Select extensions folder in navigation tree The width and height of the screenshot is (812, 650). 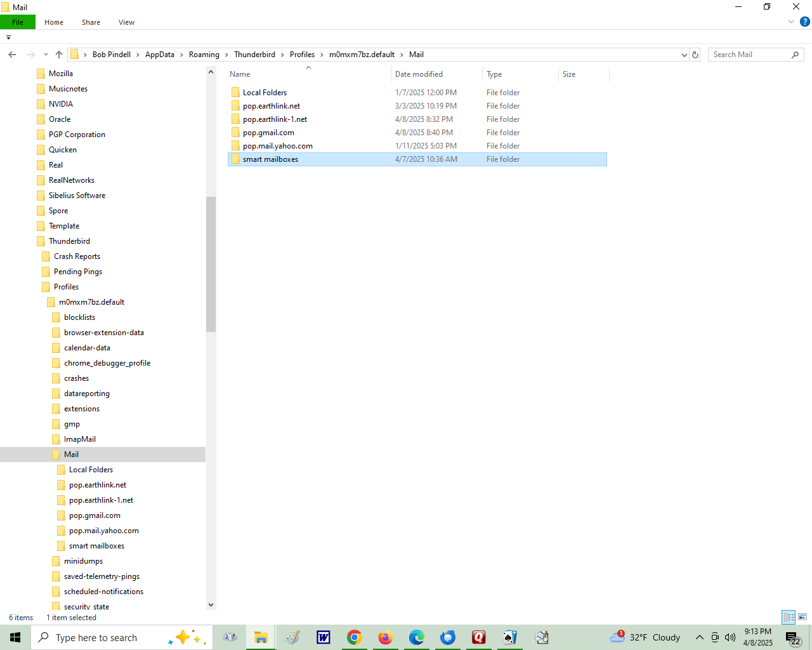point(82,409)
